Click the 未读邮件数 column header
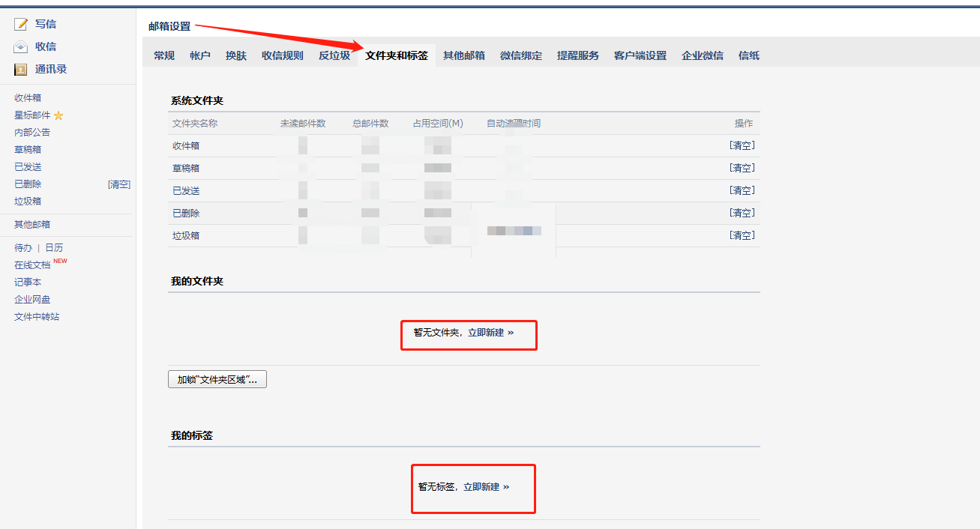The image size is (980, 529). [303, 124]
